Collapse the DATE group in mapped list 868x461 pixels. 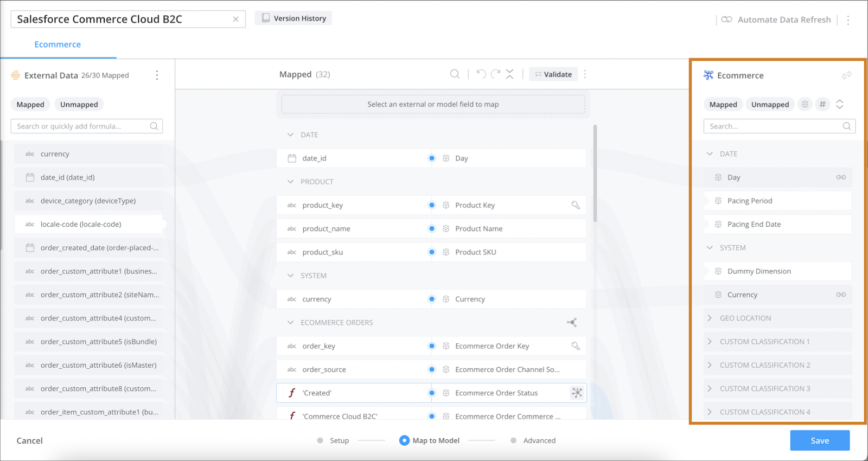click(x=290, y=135)
